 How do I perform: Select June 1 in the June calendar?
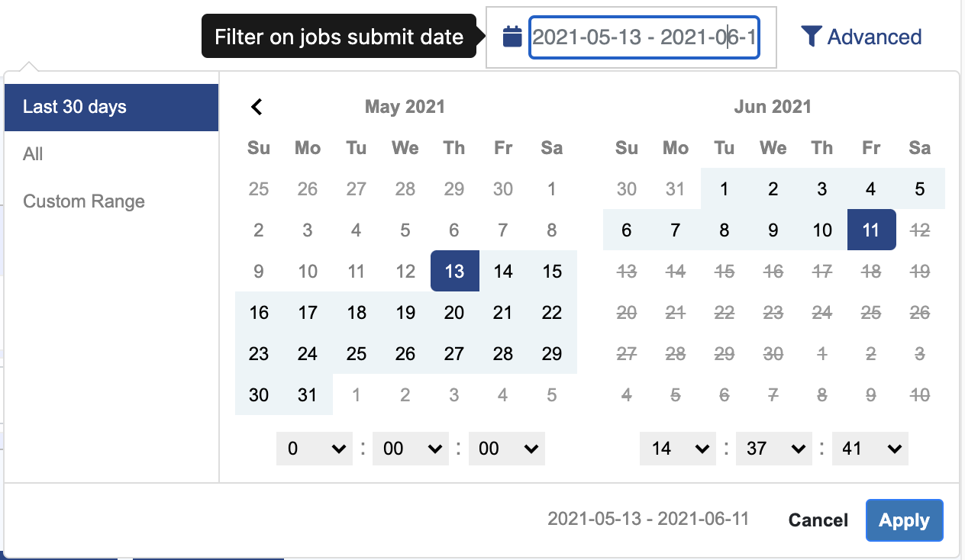(724, 188)
